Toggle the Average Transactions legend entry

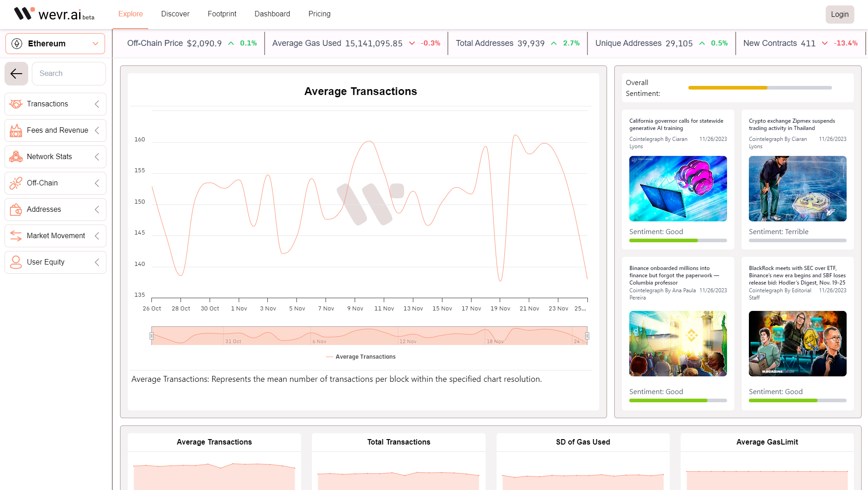point(361,356)
